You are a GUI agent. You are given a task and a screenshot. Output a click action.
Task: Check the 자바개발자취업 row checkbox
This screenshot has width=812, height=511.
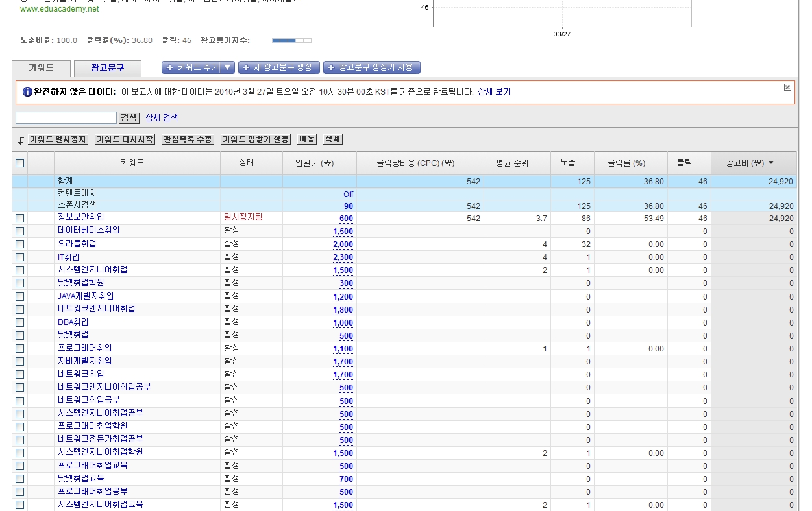point(19,362)
